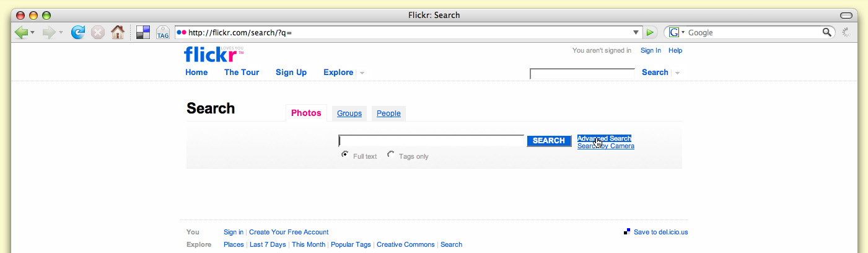Image resolution: width=868 pixels, height=253 pixels.
Task: Click the Save to del.icio.us link
Action: click(x=660, y=232)
